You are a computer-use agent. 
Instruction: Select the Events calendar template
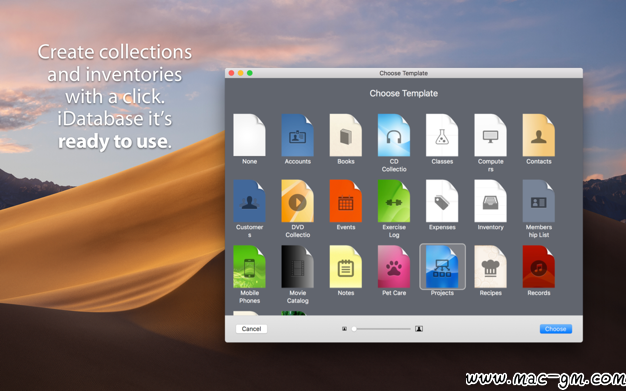coord(346,201)
